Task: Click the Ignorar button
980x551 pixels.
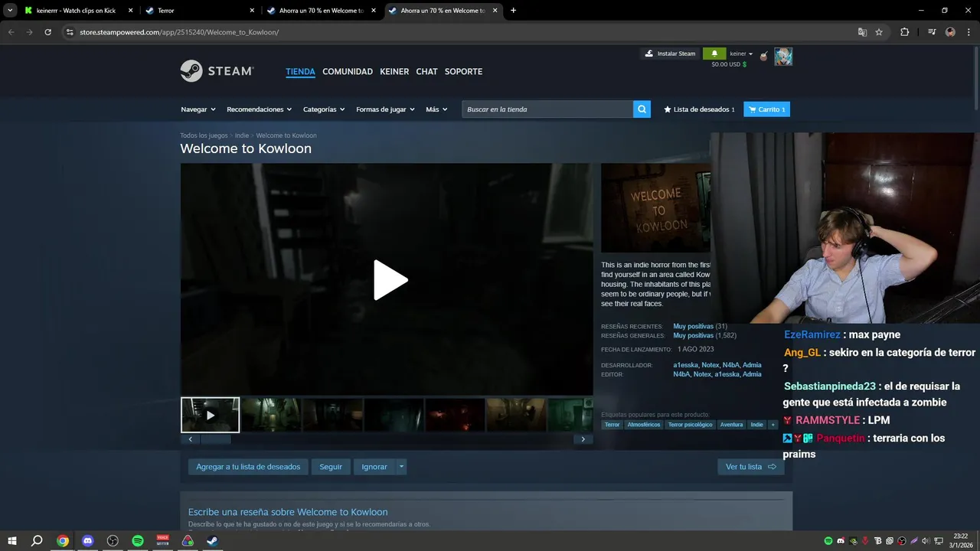Action: [374, 467]
